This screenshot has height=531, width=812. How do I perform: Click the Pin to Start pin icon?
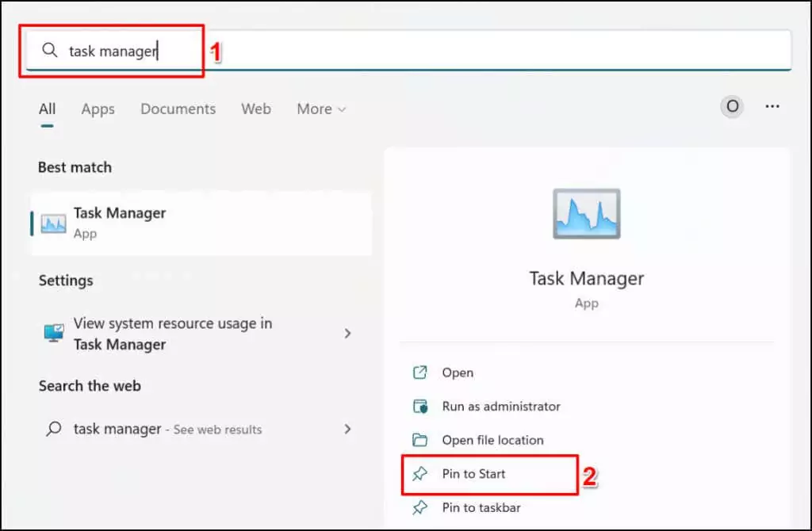420,474
